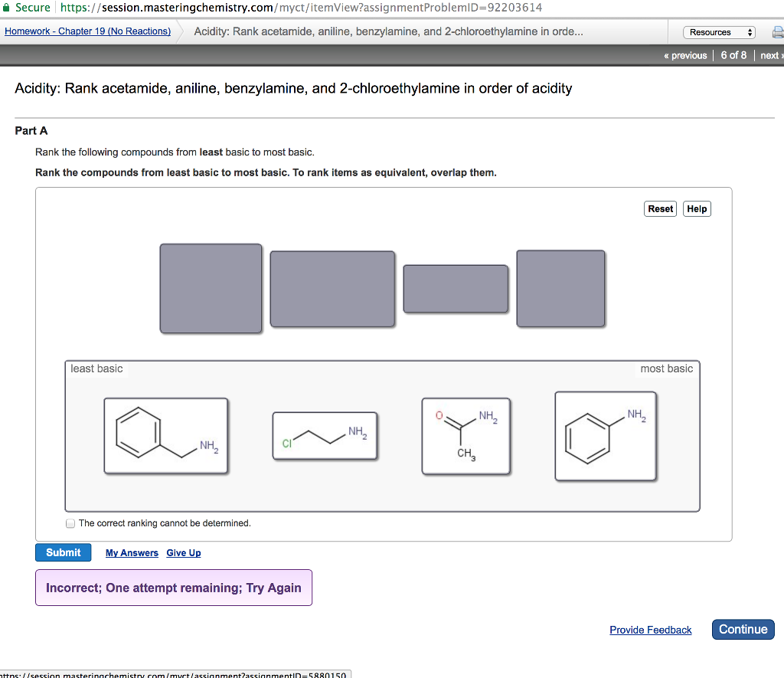This screenshot has width=784, height=678.
Task: Select the 2-chloroethylamine structure thumbnail
Action: coord(324,434)
